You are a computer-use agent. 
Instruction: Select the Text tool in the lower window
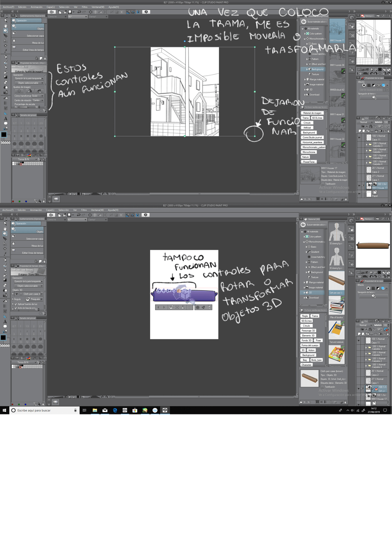5,322
